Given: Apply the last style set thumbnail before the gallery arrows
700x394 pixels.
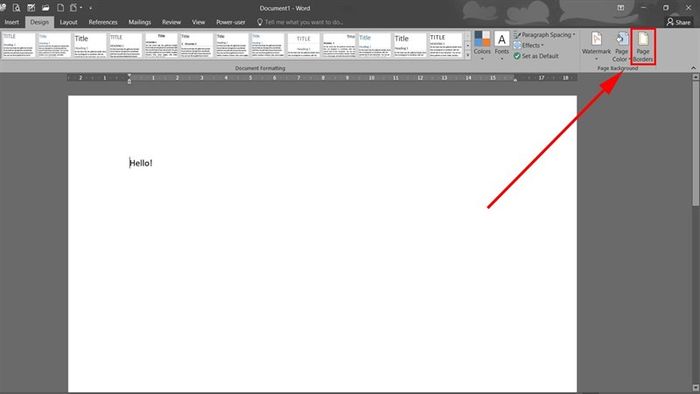Looking at the screenshot, I should 446,45.
